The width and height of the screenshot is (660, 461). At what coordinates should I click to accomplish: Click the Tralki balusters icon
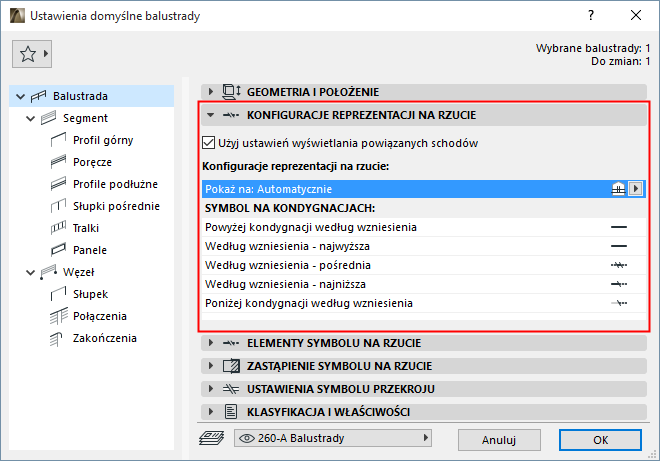pyautogui.click(x=59, y=228)
